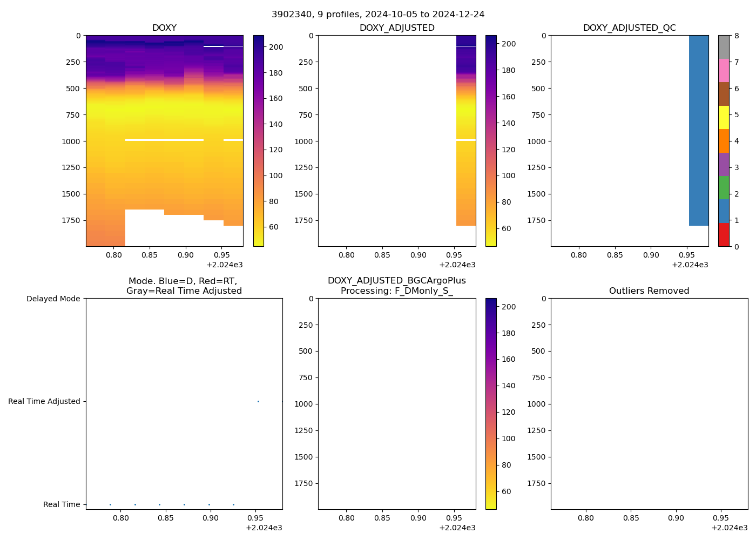Click the figure title with float ID 3902340
756x540 pixels.
(x=378, y=15)
